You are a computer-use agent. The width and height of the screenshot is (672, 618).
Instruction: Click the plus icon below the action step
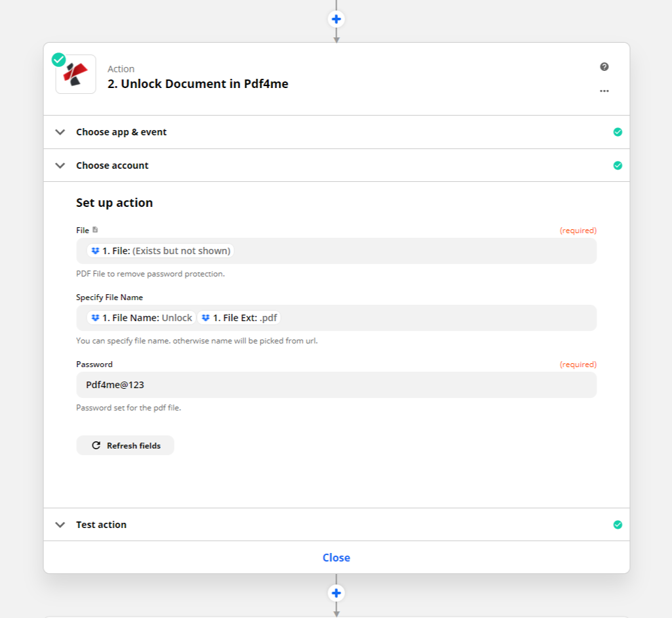(x=336, y=592)
